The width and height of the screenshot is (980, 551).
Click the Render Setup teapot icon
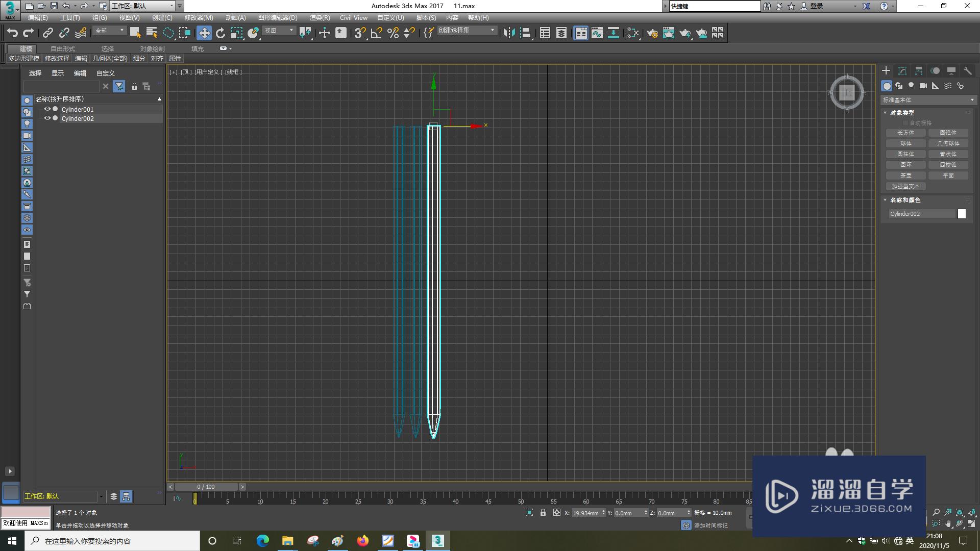652,33
